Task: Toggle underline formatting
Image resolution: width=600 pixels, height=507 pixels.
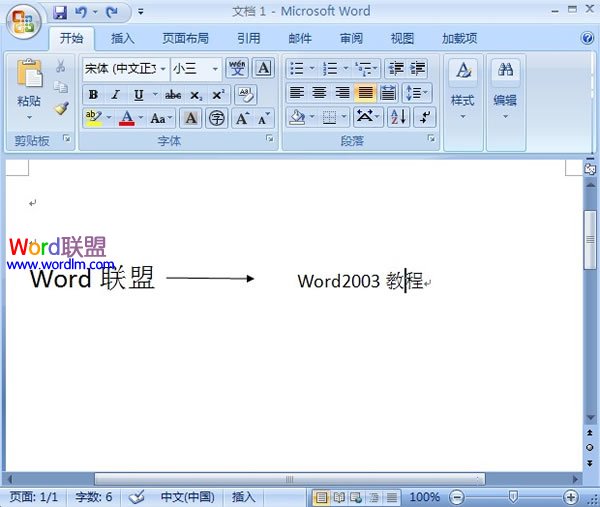Action: [x=139, y=95]
